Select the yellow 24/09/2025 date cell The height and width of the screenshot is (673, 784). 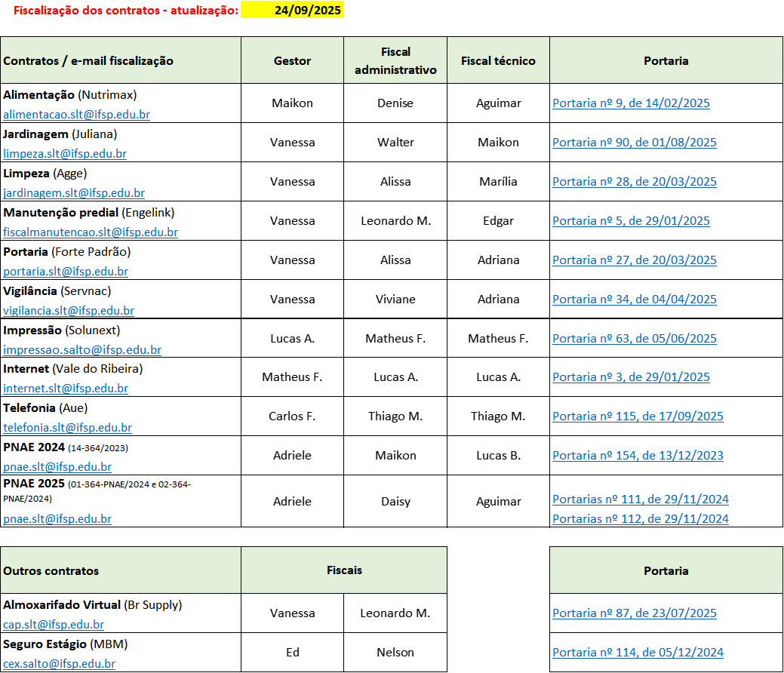tap(293, 10)
